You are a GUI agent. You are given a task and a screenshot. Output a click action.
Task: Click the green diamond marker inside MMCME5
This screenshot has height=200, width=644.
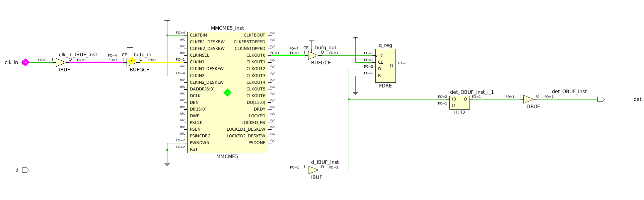[x=227, y=92]
